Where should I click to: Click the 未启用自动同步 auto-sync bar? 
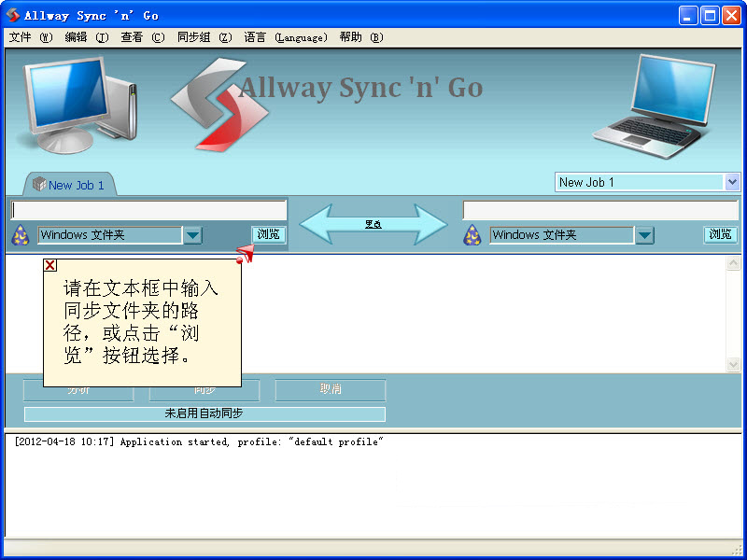(x=204, y=413)
